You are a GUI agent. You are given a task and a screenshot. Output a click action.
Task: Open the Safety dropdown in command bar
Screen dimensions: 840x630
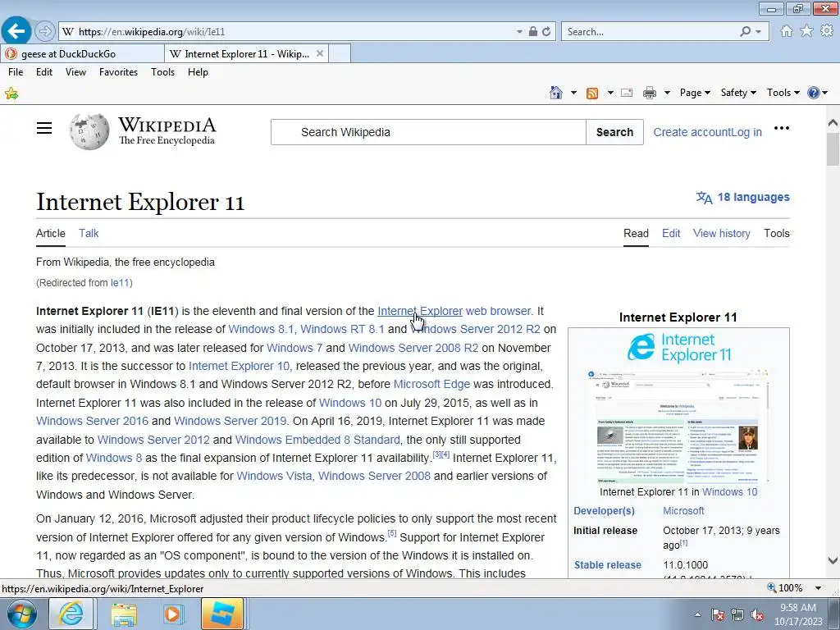(x=738, y=93)
